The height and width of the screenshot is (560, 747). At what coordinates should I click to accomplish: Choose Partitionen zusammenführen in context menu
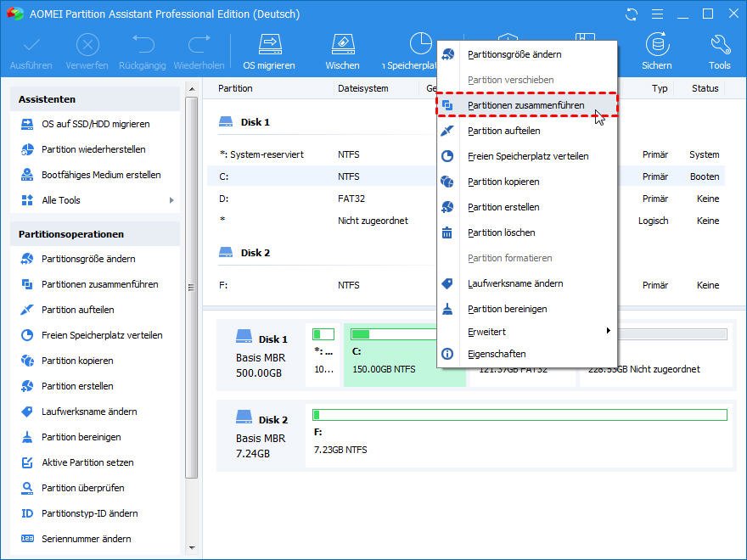(x=527, y=105)
